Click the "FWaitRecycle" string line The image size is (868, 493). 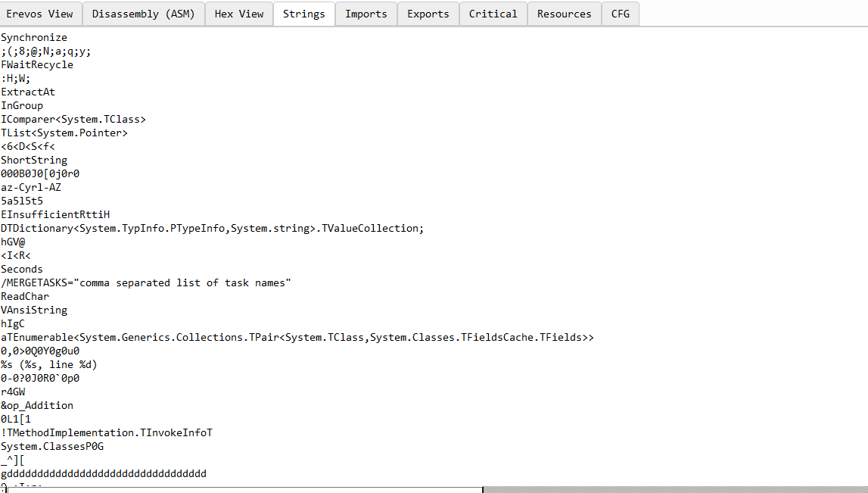coord(37,64)
